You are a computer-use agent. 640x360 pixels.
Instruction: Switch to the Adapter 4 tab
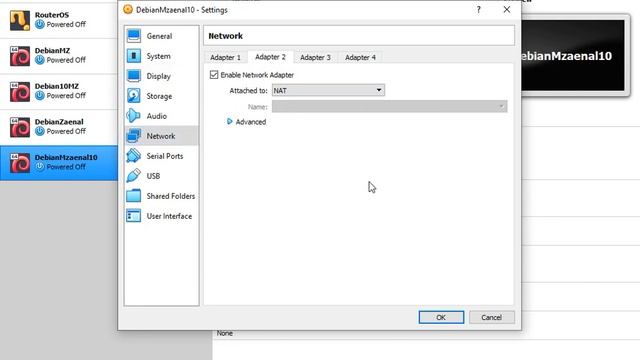tap(360, 58)
